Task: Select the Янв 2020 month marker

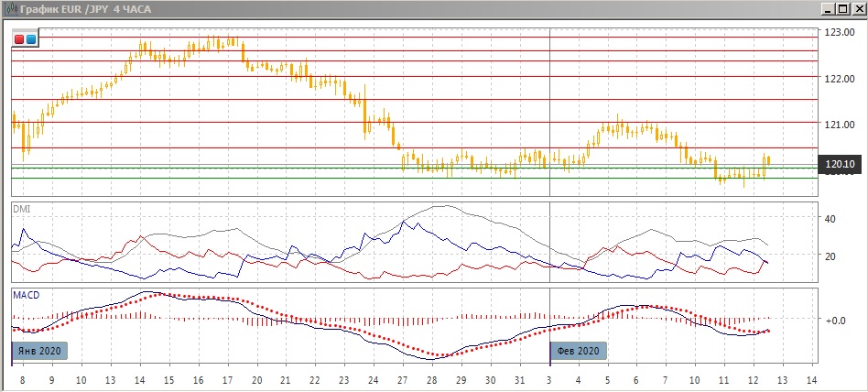Action: point(40,350)
